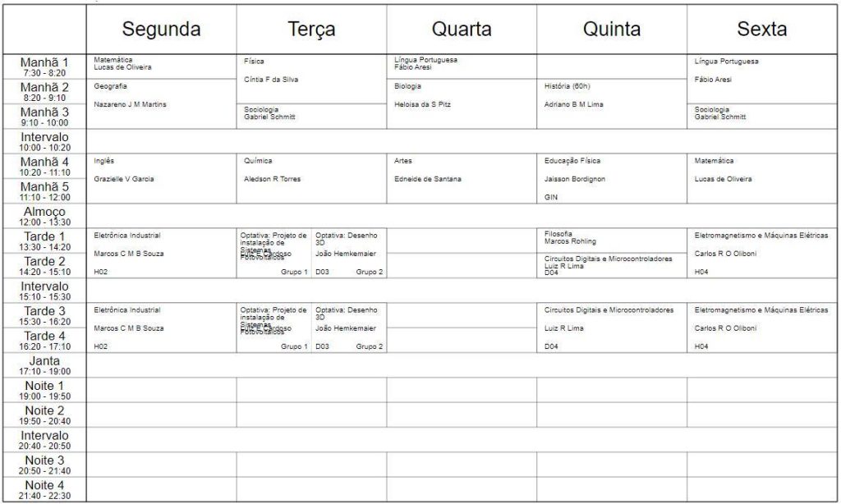The width and height of the screenshot is (841, 504).
Task: Click the Tarde 1 Optativa: Desenho 3D cell
Action: pyautogui.click(x=349, y=253)
